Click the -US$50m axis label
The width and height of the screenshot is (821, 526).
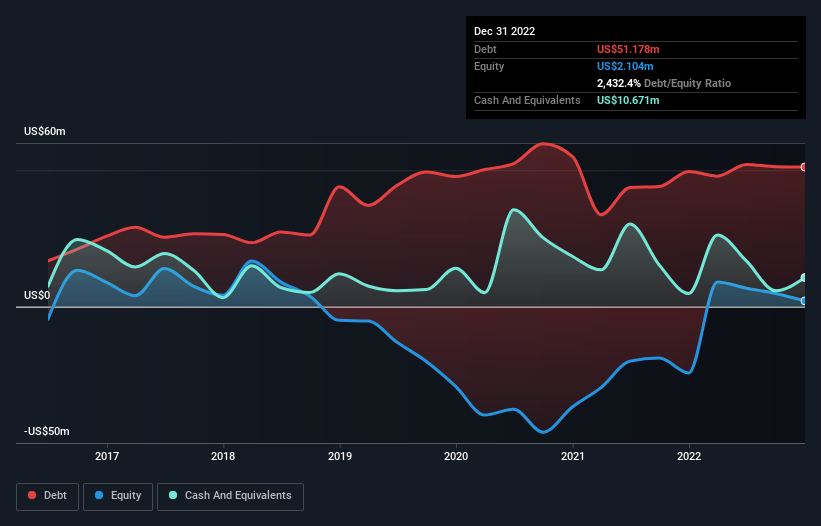pyautogui.click(x=47, y=431)
